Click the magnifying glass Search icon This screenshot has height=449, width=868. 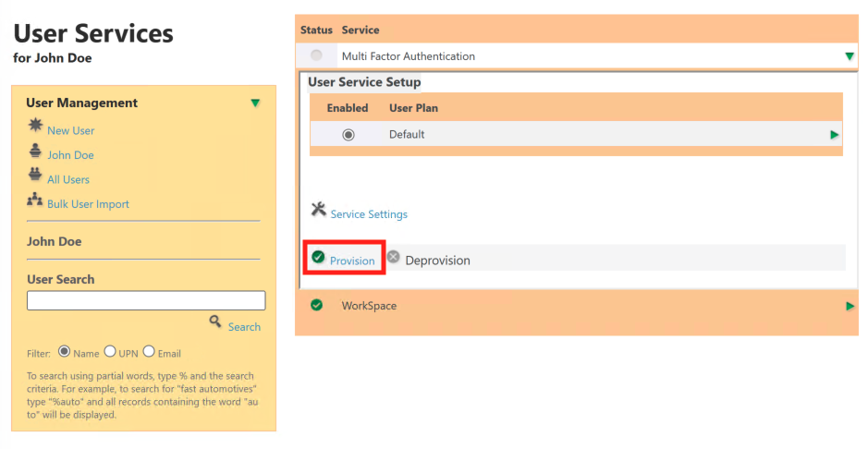(x=215, y=322)
